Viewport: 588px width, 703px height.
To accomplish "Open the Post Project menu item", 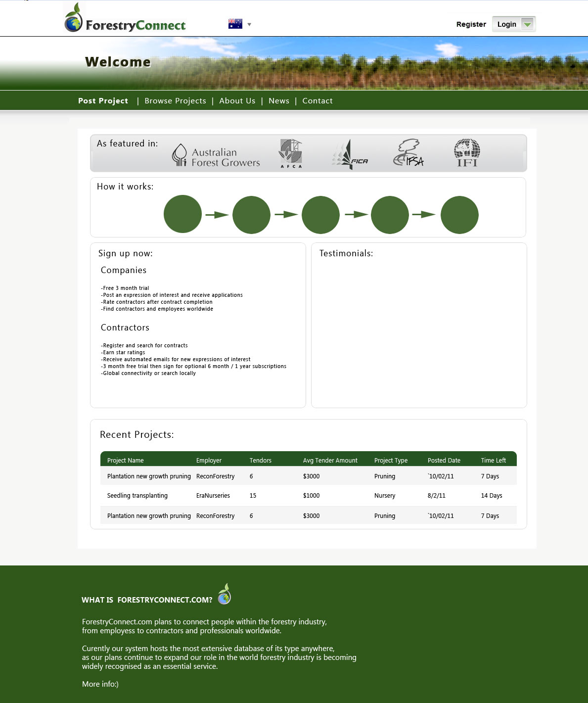I will click(x=103, y=101).
